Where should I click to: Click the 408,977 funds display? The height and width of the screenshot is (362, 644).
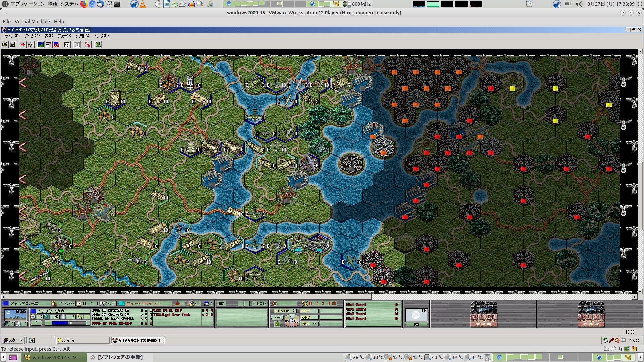65,304
